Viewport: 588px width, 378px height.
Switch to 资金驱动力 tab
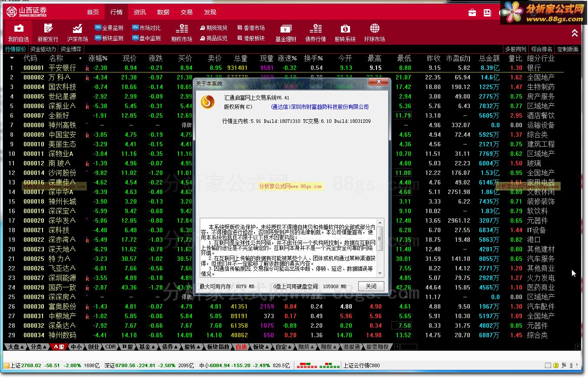tap(43, 49)
